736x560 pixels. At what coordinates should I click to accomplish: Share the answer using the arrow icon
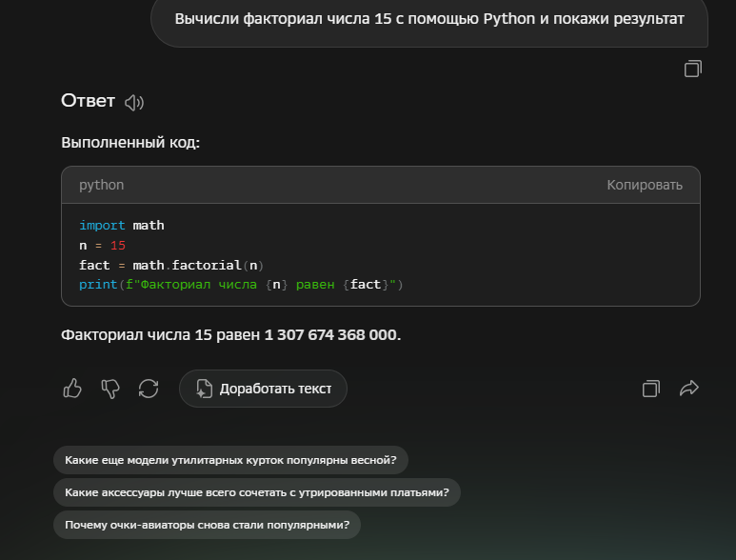coord(689,389)
